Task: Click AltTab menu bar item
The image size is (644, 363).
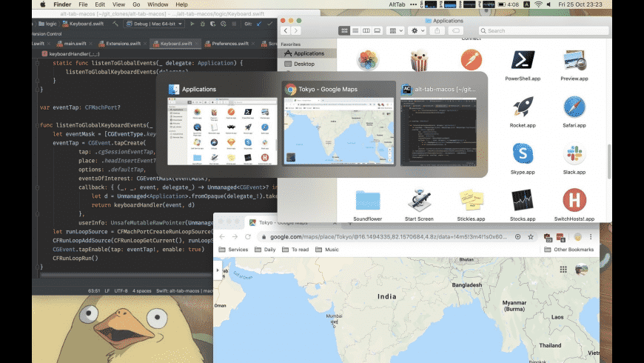Action: (397, 4)
